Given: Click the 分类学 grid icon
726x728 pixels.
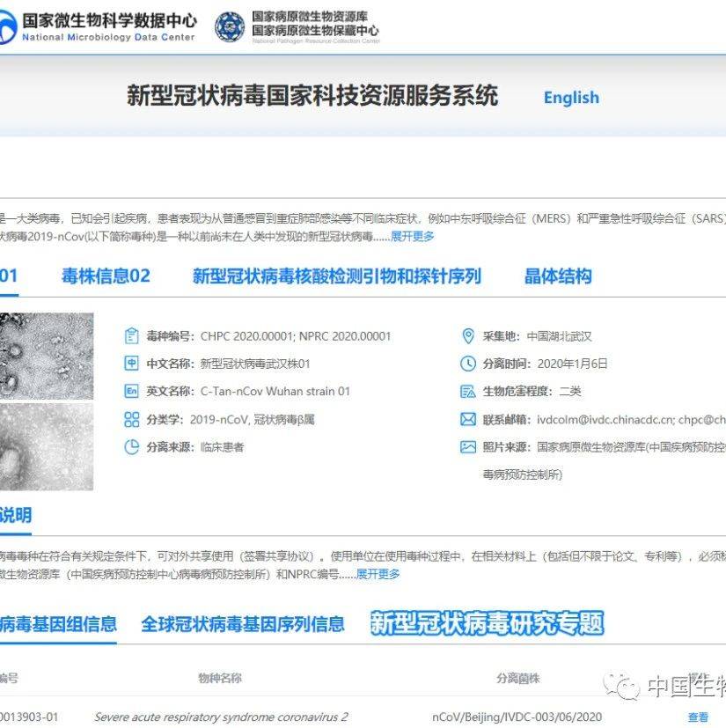Looking at the screenshot, I should coord(131,419).
